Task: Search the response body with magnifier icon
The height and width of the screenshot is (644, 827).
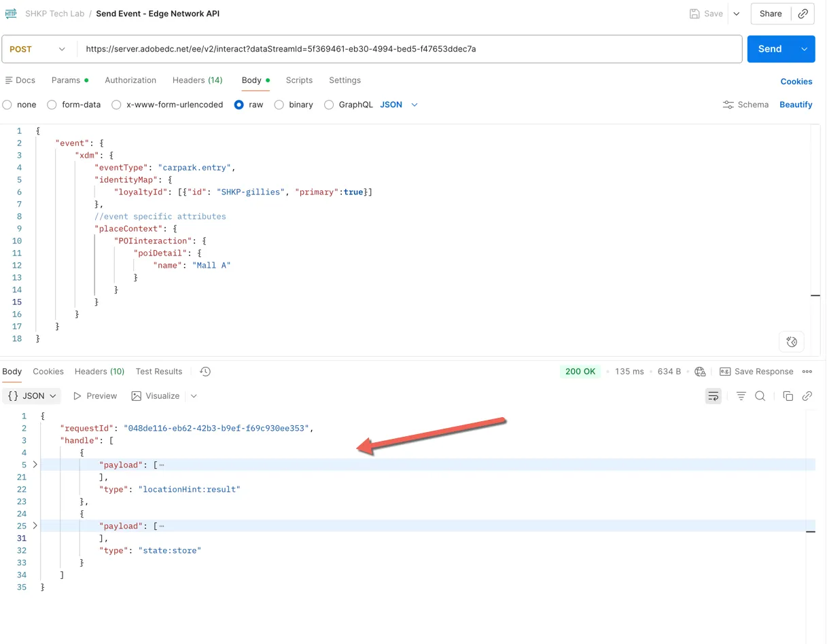Action: tap(760, 396)
